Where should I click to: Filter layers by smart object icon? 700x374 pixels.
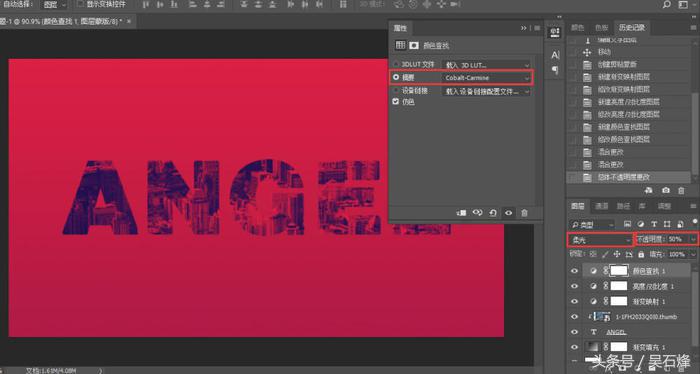(680, 224)
